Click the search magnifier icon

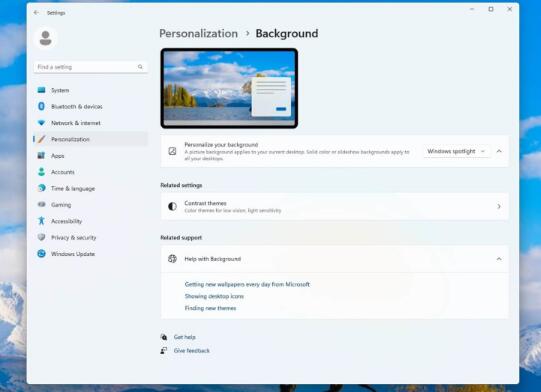pos(140,67)
